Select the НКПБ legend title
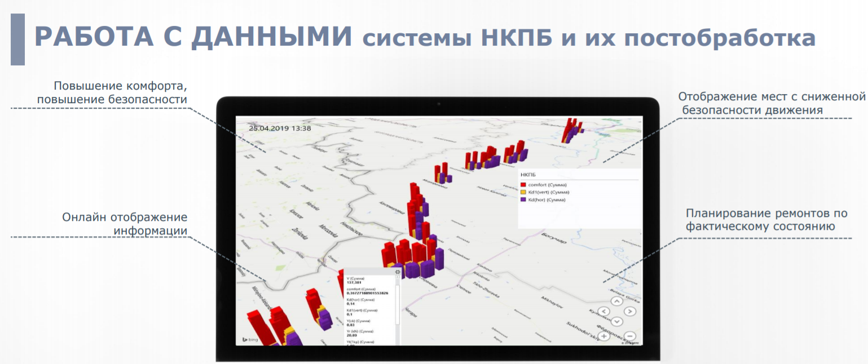Viewport: 868px width, 364px height. click(x=528, y=175)
